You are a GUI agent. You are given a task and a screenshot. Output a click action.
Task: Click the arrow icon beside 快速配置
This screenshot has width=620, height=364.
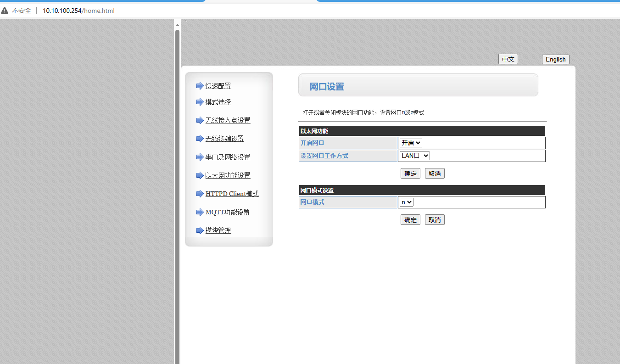(x=200, y=86)
